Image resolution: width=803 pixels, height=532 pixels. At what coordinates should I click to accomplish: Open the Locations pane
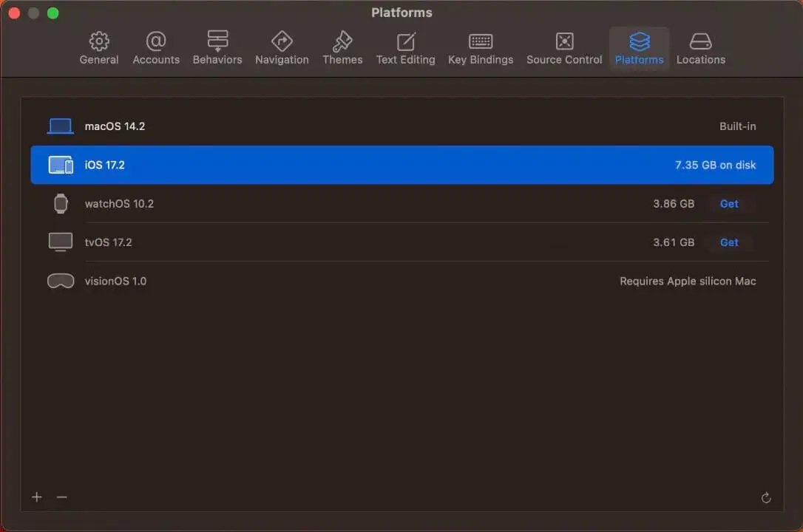[700, 49]
